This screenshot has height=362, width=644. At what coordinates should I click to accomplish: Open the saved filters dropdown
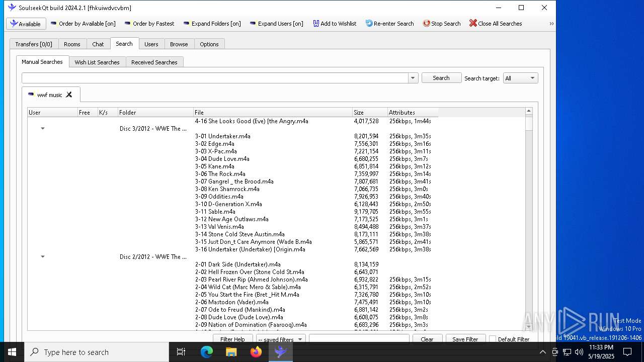tap(281, 339)
